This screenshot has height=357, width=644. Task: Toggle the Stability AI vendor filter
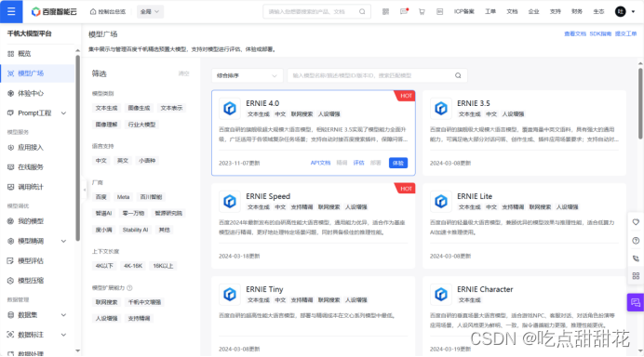(x=135, y=230)
